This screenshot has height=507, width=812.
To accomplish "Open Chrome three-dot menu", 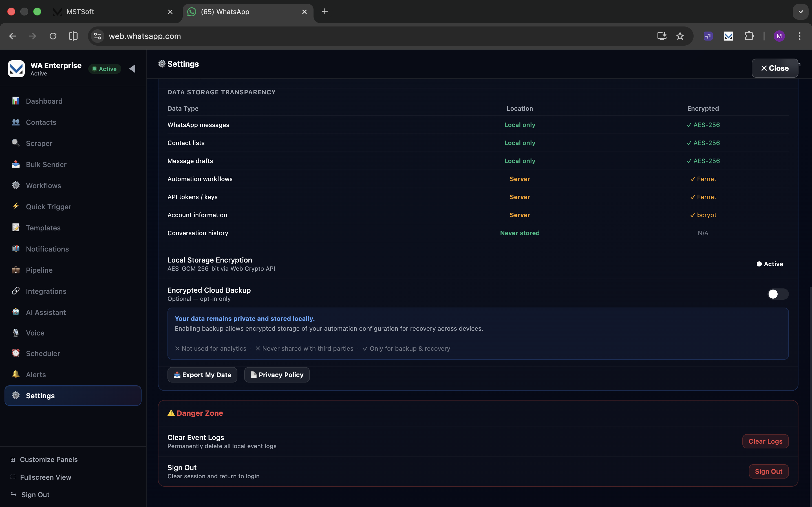I will tap(799, 36).
